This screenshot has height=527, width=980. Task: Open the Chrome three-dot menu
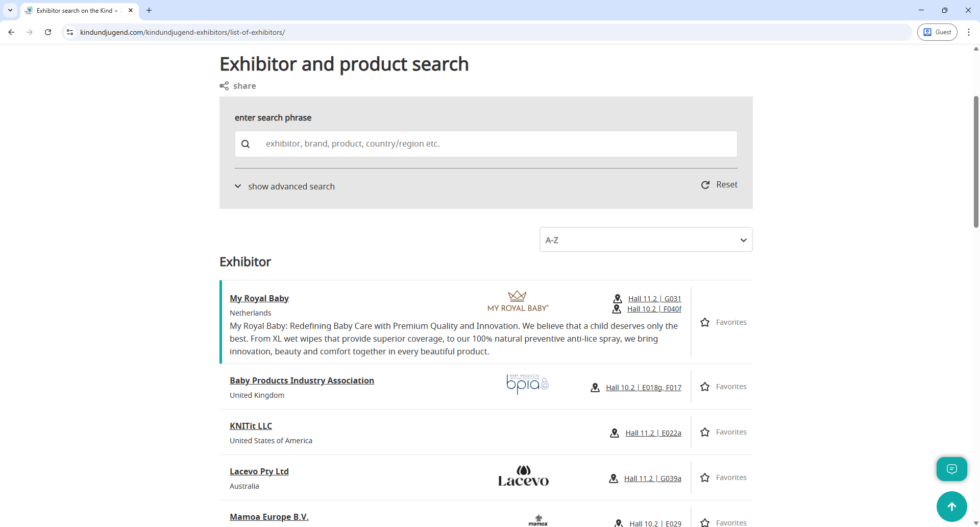(x=969, y=32)
